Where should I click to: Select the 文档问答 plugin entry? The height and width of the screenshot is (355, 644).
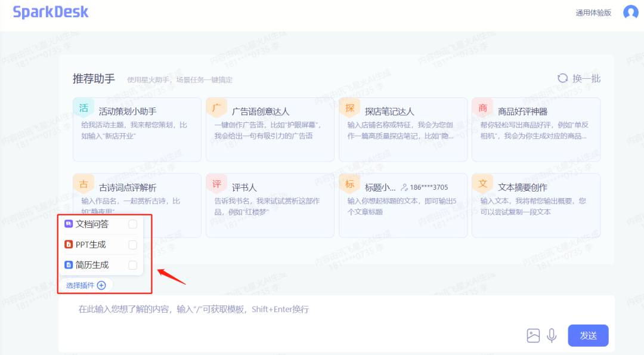click(101, 224)
